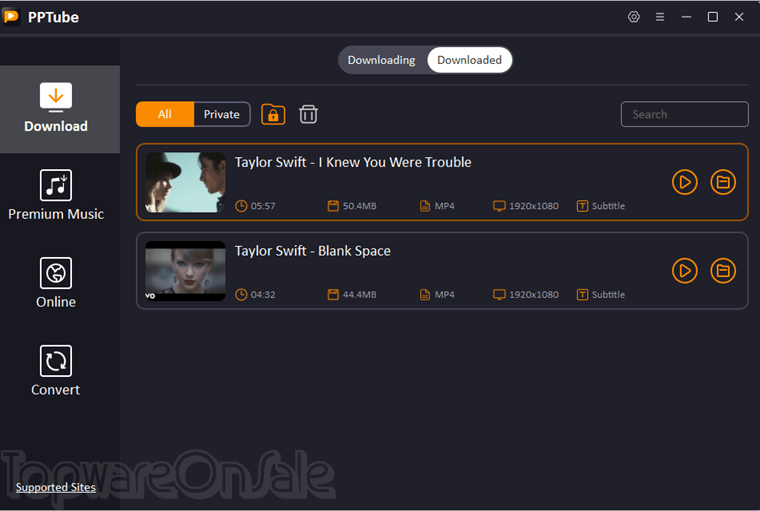760x511 pixels.
Task: Minimize the PPTube window
Action: 686,17
